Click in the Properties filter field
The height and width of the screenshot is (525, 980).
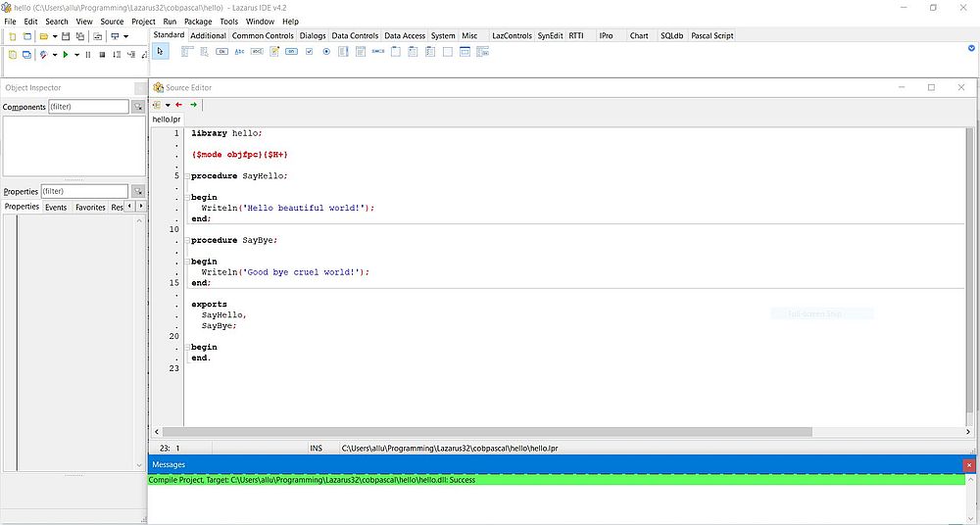[83, 191]
